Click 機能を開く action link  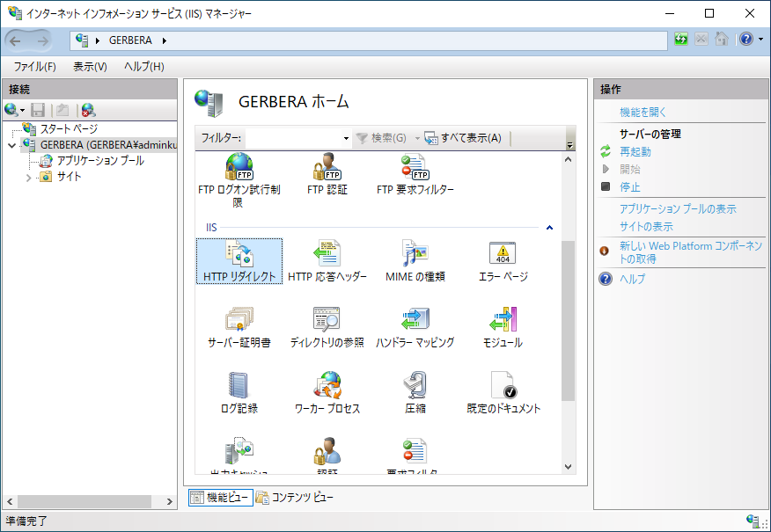point(643,112)
